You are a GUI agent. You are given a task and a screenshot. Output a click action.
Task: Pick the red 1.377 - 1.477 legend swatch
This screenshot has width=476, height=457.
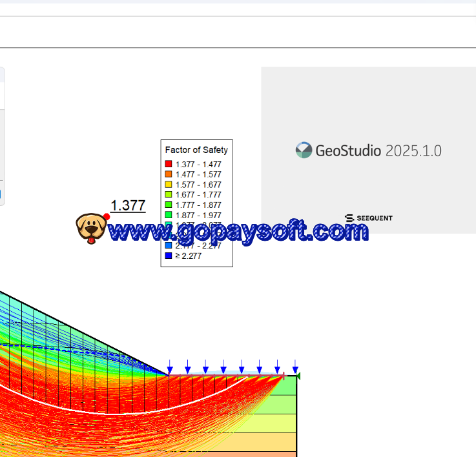169,164
